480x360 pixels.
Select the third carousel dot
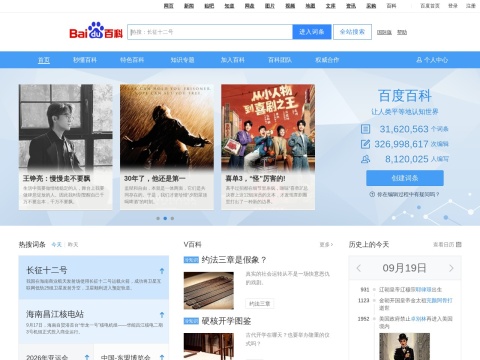(172, 218)
